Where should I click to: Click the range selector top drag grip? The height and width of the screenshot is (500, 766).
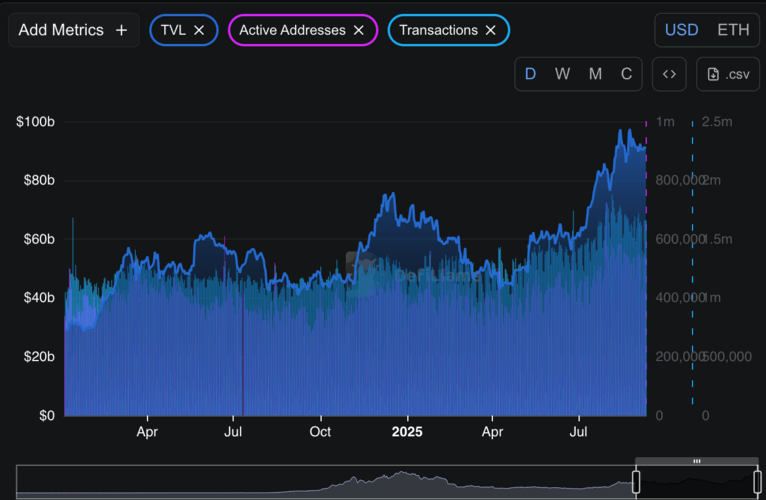coord(696,461)
